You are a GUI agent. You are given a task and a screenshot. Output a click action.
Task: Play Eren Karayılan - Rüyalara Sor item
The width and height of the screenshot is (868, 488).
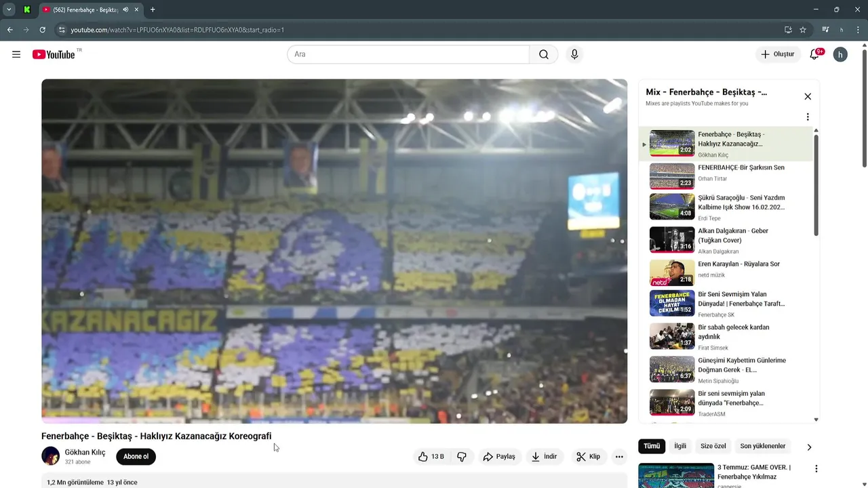pyautogui.click(x=726, y=274)
